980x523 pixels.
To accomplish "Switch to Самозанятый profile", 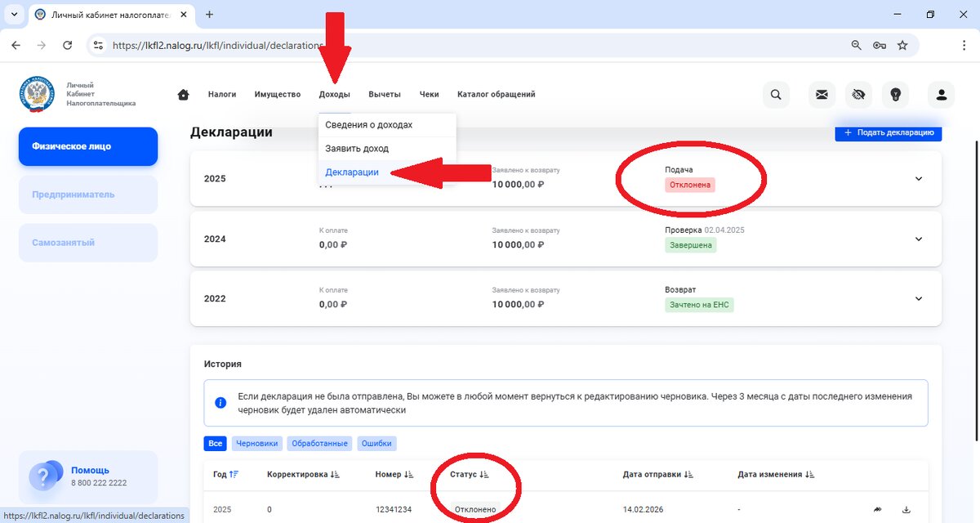I will 88,243.
